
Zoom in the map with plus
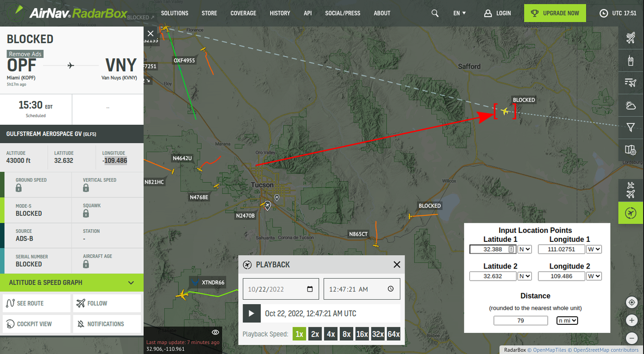632,321
